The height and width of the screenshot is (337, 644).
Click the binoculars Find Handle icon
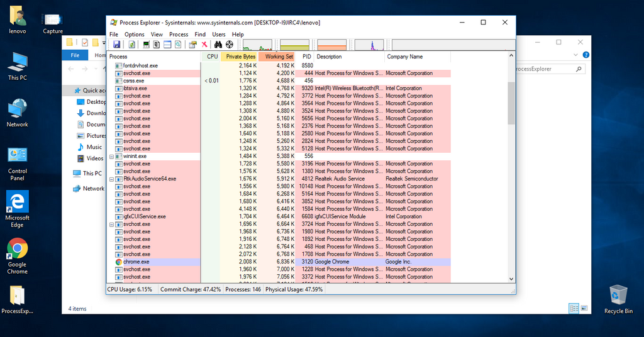218,45
